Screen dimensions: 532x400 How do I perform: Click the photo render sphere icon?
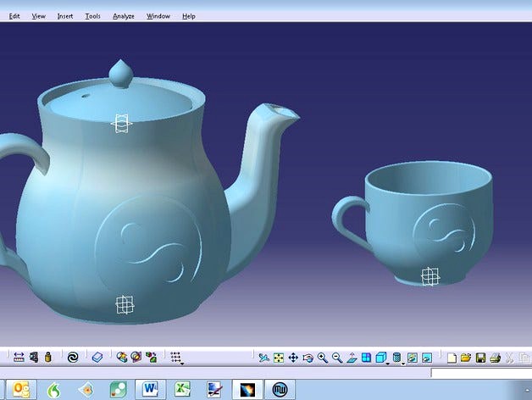point(136,357)
